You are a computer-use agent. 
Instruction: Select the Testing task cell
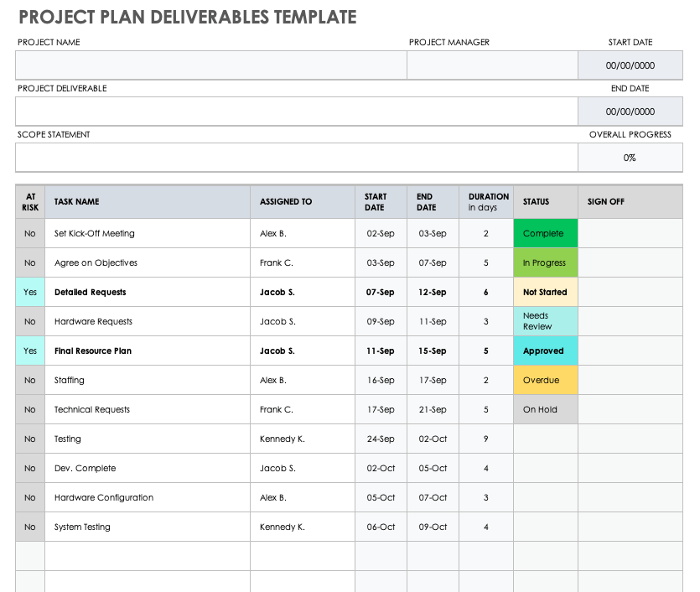(x=148, y=439)
